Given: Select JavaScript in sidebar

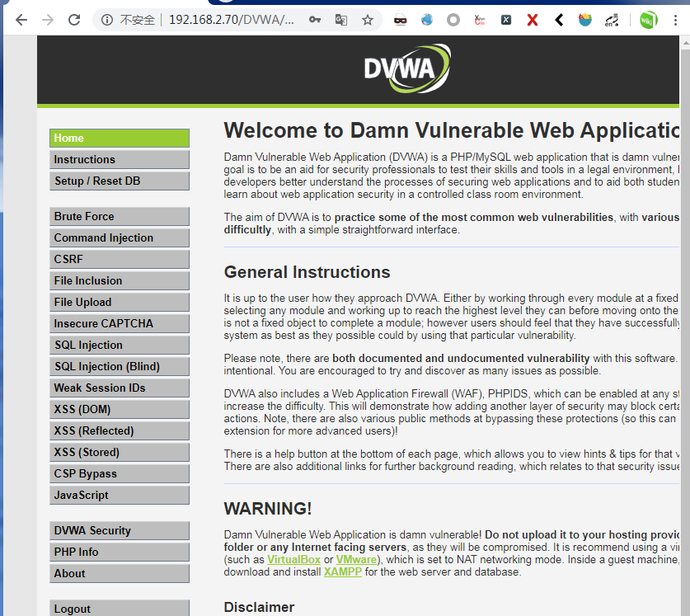Looking at the screenshot, I should 120,496.
